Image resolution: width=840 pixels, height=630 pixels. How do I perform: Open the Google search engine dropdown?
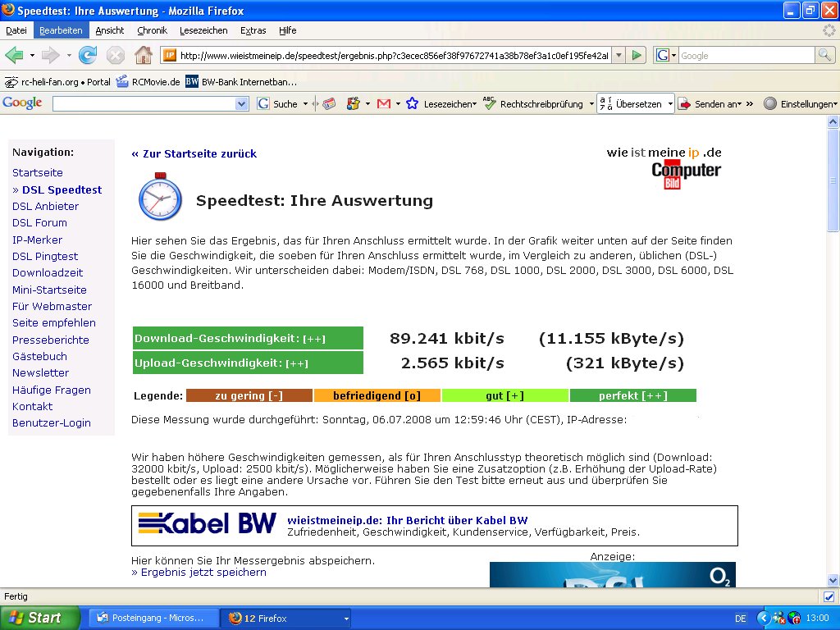pos(673,56)
